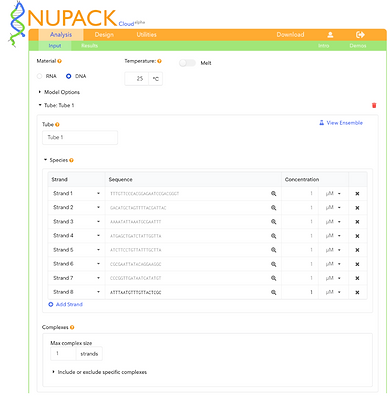The width and height of the screenshot is (392, 398).
Task: Open the Input sub-tab
Action: pyautogui.click(x=55, y=46)
